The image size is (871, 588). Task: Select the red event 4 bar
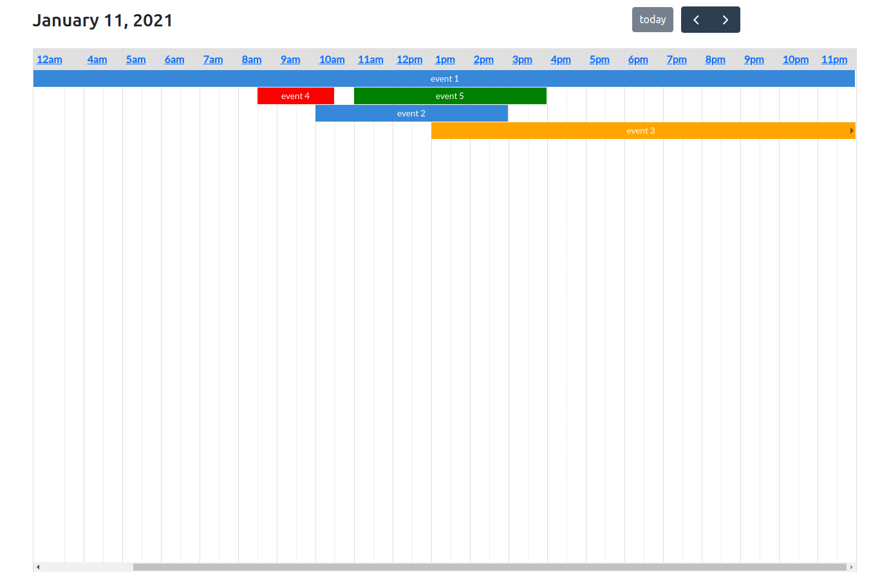(295, 95)
